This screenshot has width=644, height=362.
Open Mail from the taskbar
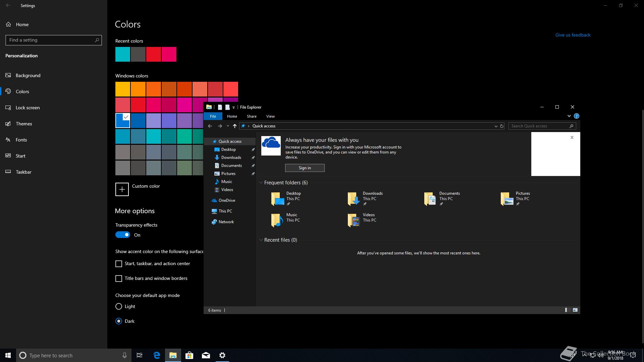pos(206,355)
